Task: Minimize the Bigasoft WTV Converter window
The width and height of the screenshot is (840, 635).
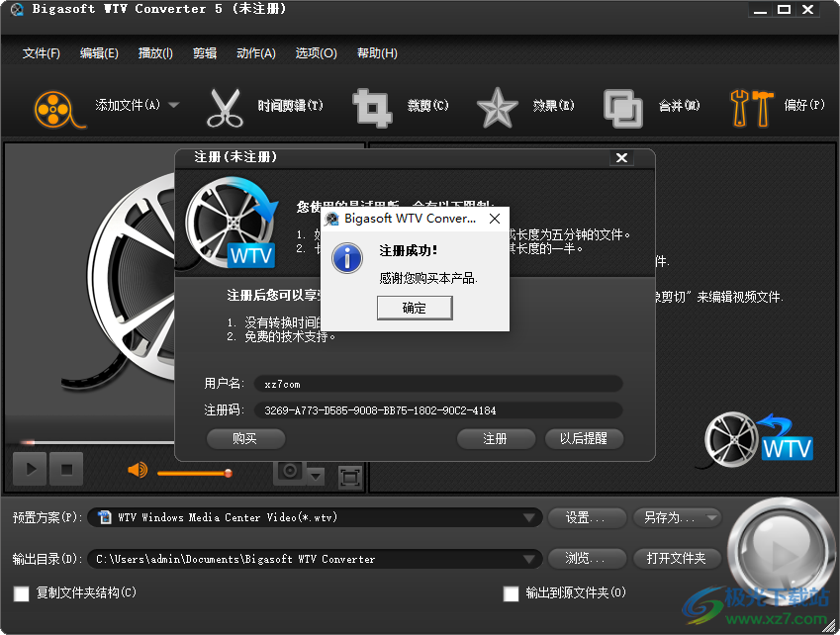Action: 760,10
